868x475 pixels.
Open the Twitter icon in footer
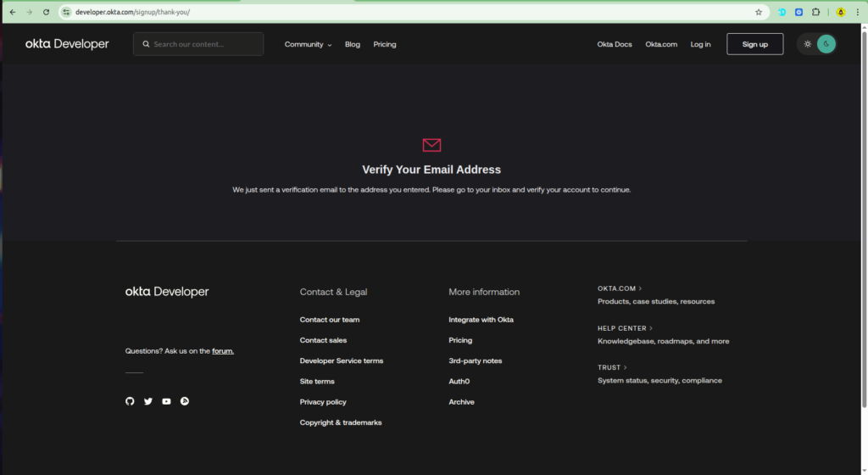coord(148,401)
